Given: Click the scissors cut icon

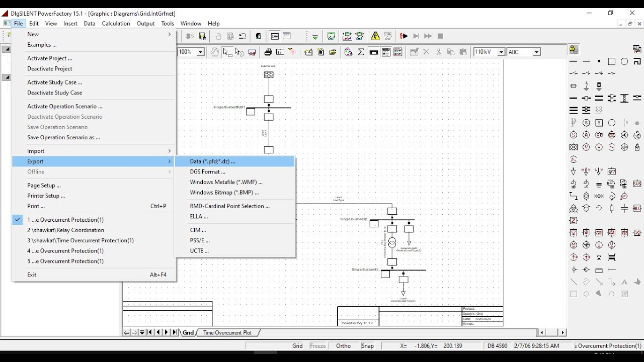Looking at the screenshot, I should [x=438, y=52].
